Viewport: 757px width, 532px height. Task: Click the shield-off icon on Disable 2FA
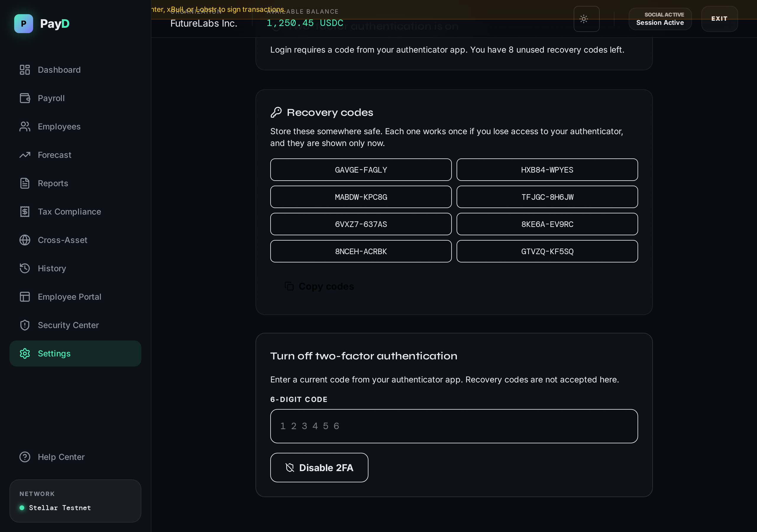pyautogui.click(x=289, y=467)
